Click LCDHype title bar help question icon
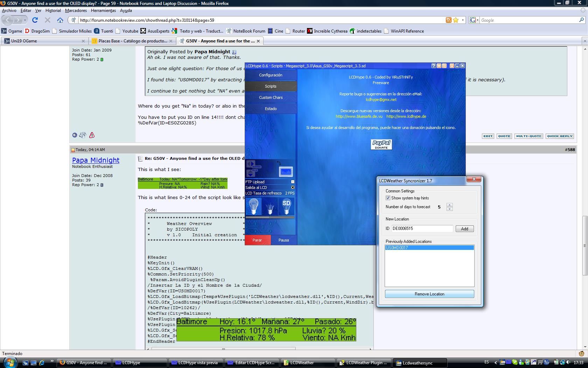Image resolution: width=588 pixels, height=368 pixels. click(434, 66)
